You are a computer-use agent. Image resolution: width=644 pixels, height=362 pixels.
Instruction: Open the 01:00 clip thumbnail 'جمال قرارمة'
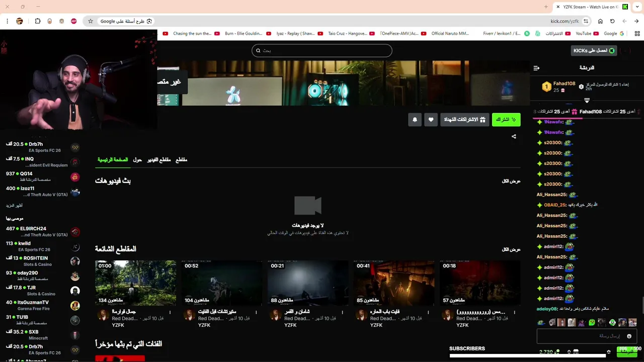pos(136,283)
